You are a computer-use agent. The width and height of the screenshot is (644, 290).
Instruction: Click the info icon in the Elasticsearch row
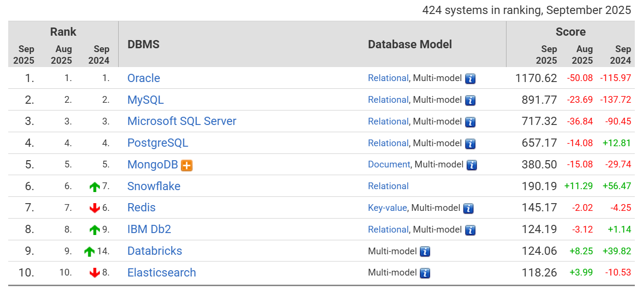(x=425, y=273)
